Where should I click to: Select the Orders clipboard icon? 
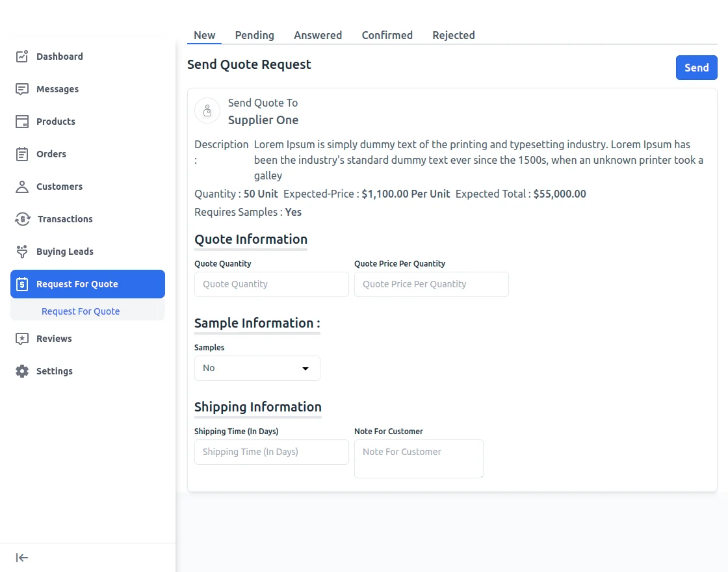(x=22, y=154)
